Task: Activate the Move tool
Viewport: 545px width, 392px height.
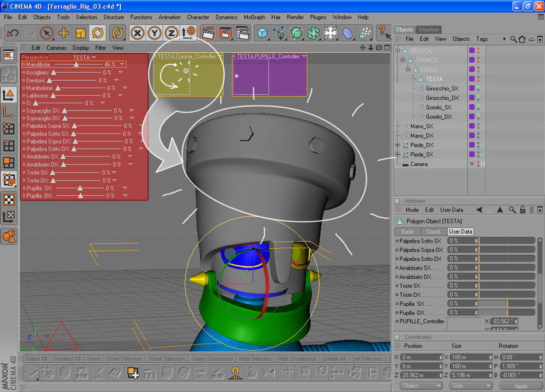Action: [x=64, y=33]
